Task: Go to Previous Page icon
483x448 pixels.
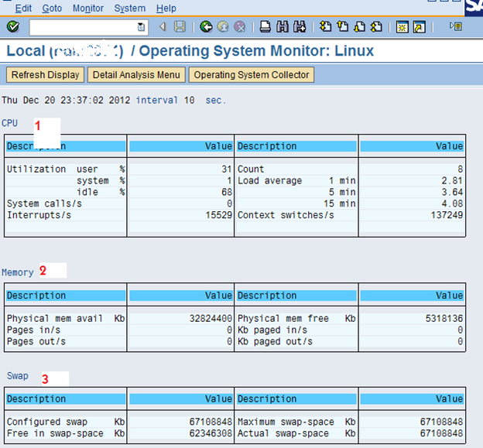Action: 343,27
